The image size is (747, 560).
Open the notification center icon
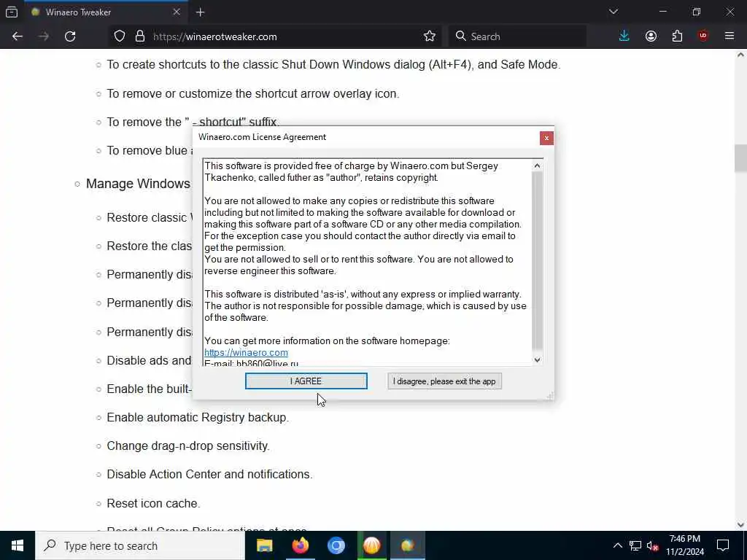(723, 545)
